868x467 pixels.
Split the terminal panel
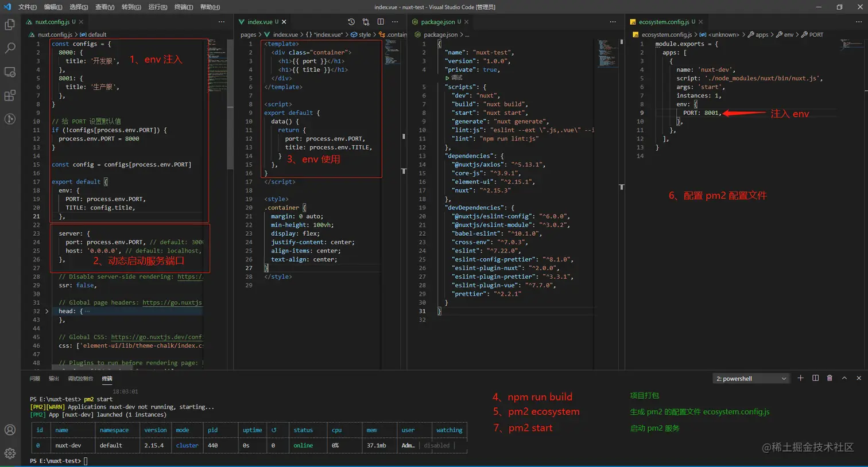pyautogui.click(x=815, y=378)
